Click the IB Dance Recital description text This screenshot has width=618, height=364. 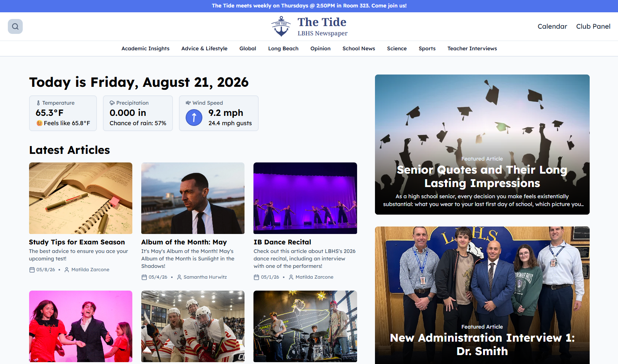click(x=305, y=259)
